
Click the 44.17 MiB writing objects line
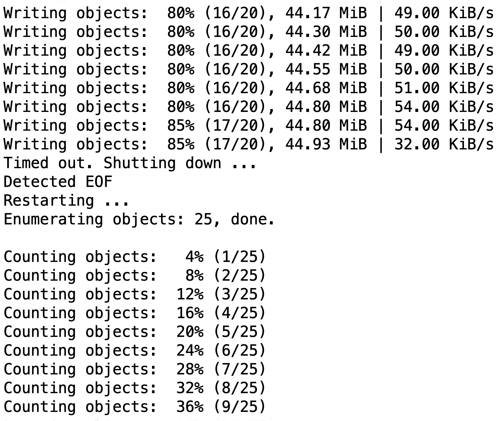[249, 13]
